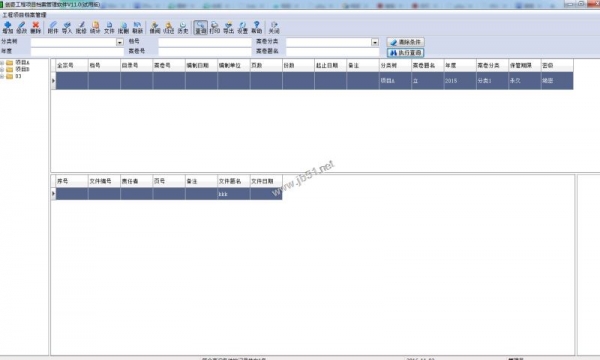600x360 pixels.
Task: Click the 归还 (Return) toolbar icon
Action: coord(169,28)
